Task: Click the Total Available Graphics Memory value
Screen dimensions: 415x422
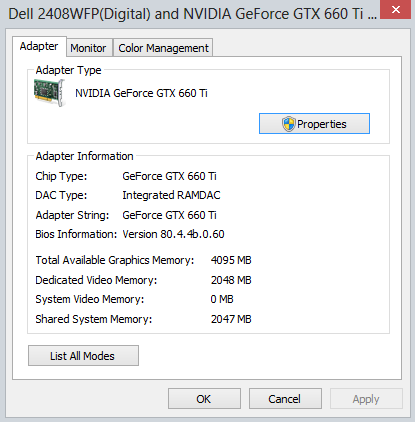Action: point(231,260)
